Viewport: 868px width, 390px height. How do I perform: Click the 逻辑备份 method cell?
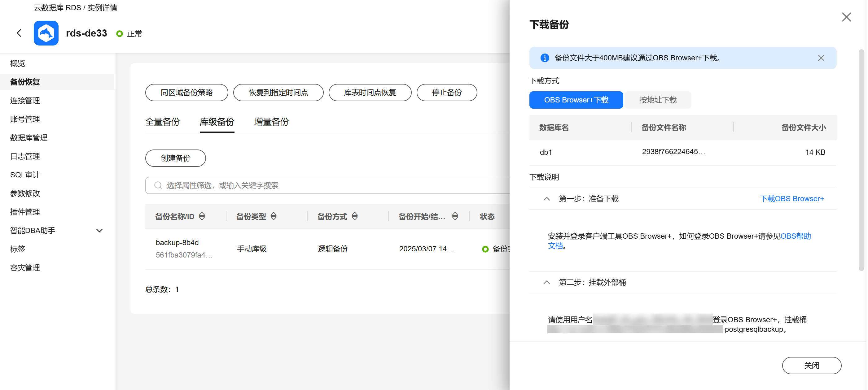[333, 249]
